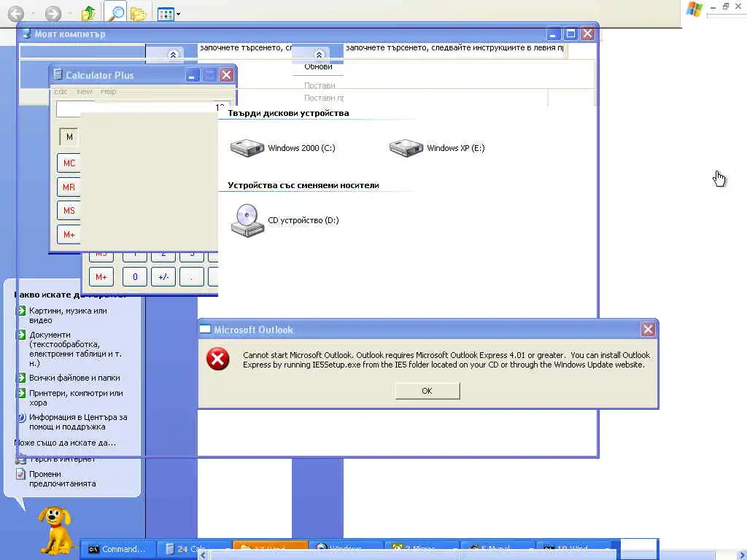Maximize the Моят компютър window
The image size is (747, 560).
570,34
